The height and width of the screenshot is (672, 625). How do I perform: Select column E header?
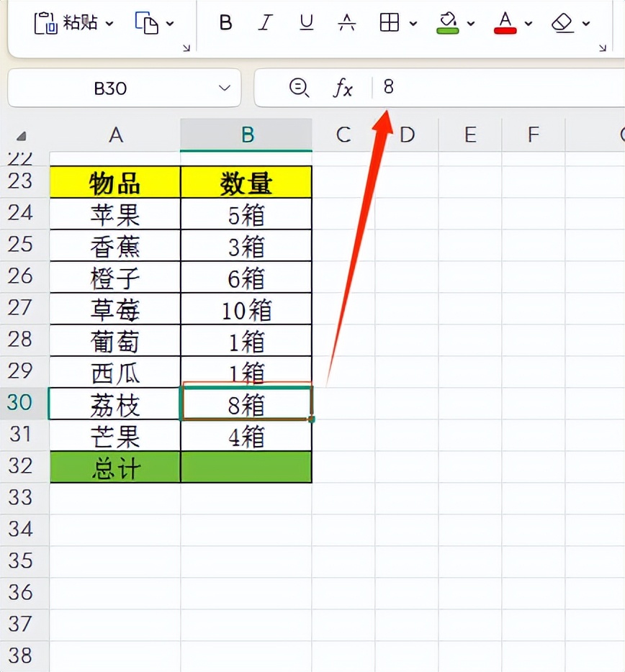[x=470, y=135]
